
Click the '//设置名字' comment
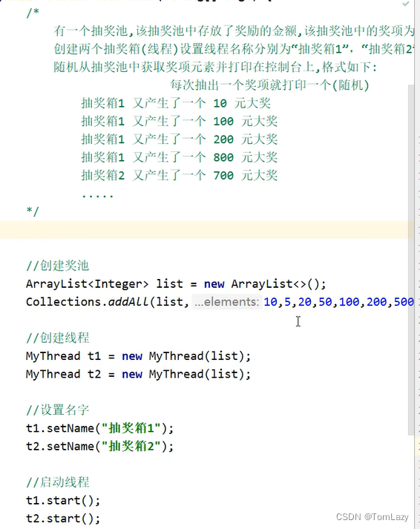57,410
